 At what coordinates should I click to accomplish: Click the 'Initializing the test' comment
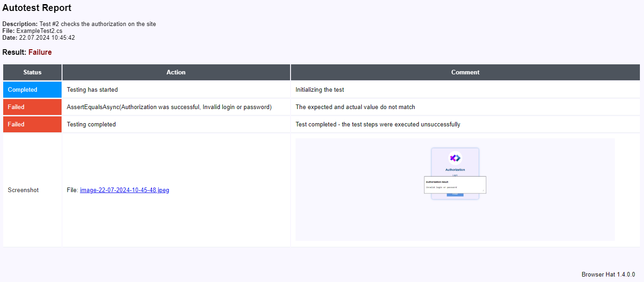[x=320, y=90]
